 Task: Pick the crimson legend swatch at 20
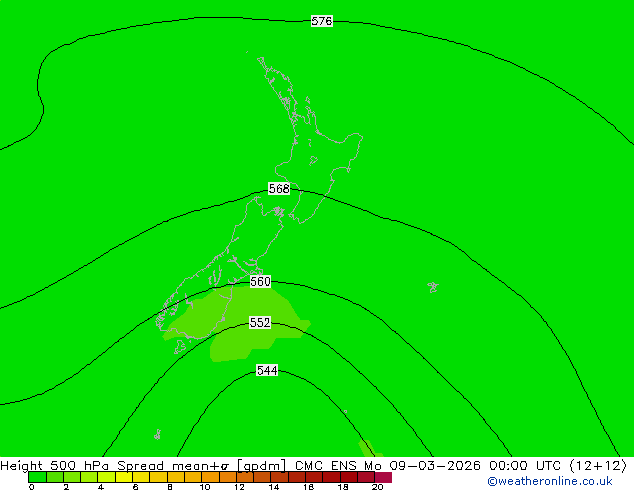(x=383, y=477)
